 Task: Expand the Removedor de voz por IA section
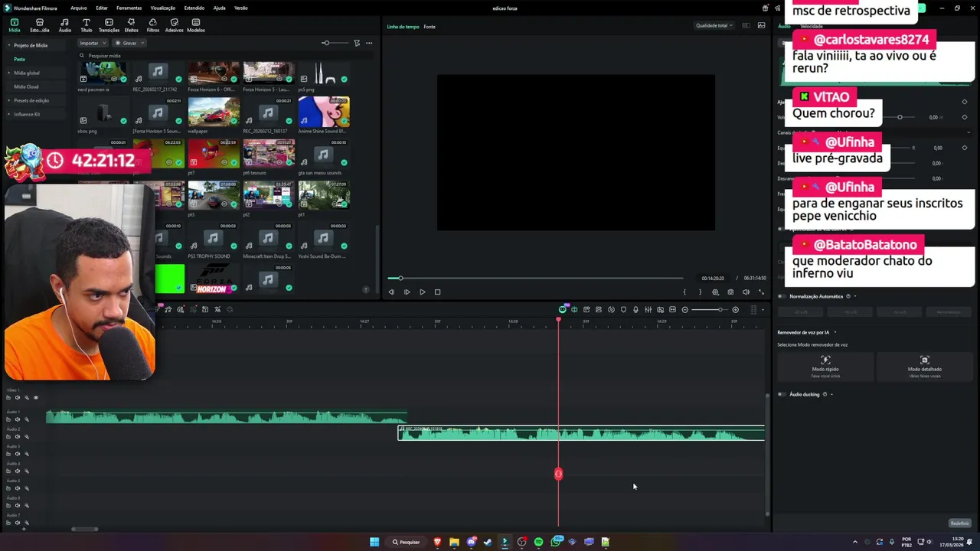point(835,332)
